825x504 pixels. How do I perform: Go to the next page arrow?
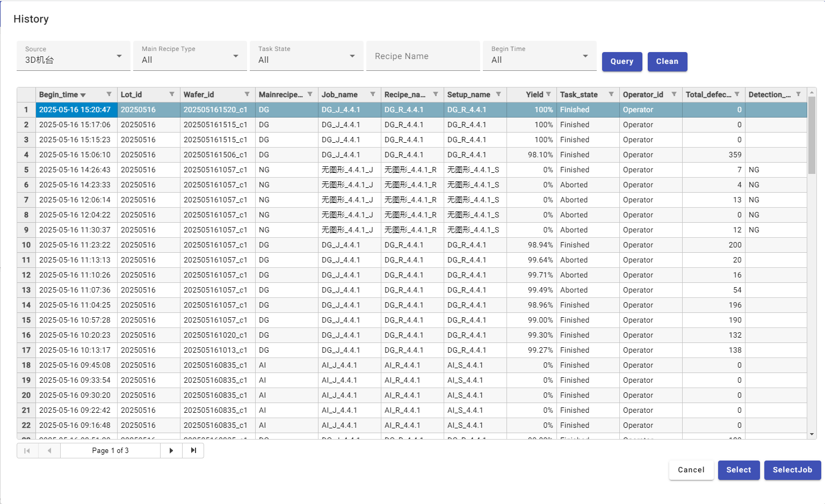[x=171, y=450]
